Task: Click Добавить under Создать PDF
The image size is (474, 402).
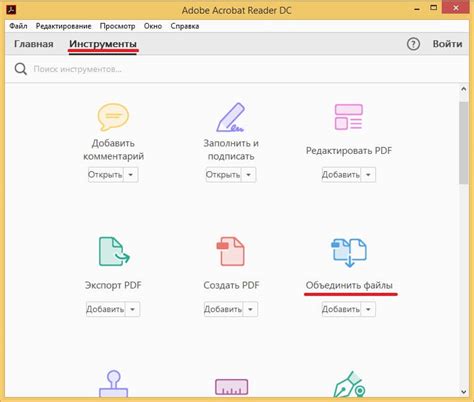Action: point(223,309)
